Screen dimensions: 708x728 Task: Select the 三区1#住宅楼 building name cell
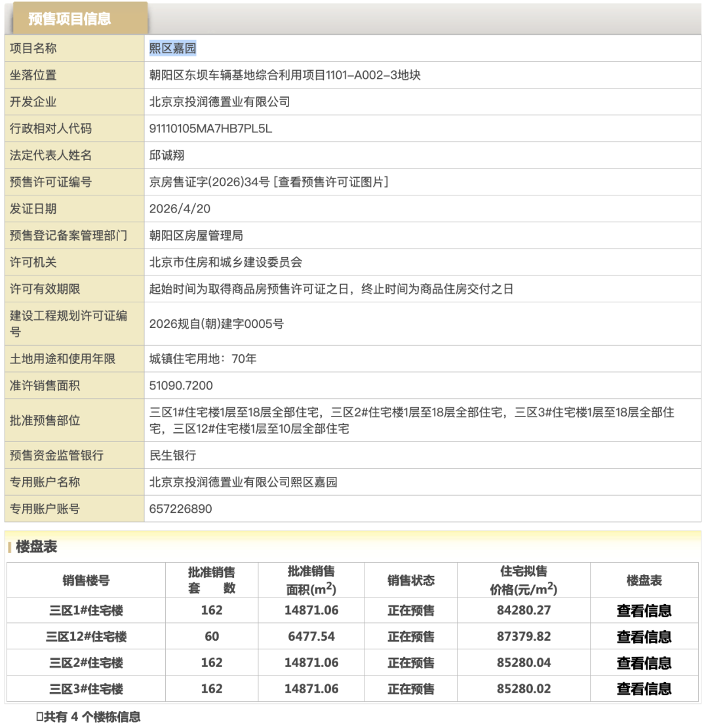[86, 611]
